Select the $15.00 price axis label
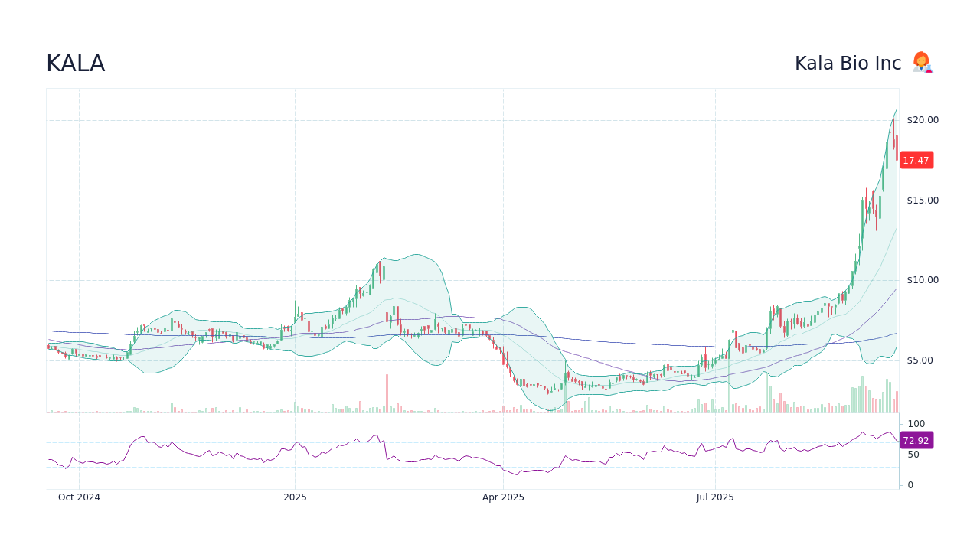Screen dimensions: 980x551 click(921, 200)
